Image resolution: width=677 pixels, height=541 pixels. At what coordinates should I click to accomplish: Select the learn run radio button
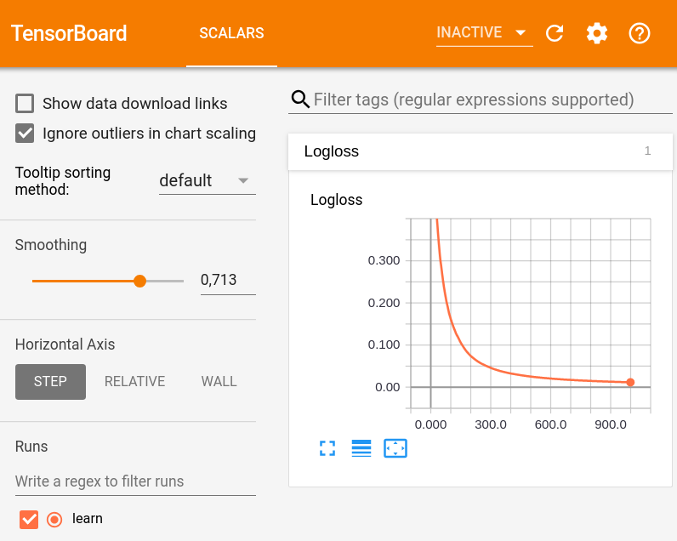click(x=55, y=519)
